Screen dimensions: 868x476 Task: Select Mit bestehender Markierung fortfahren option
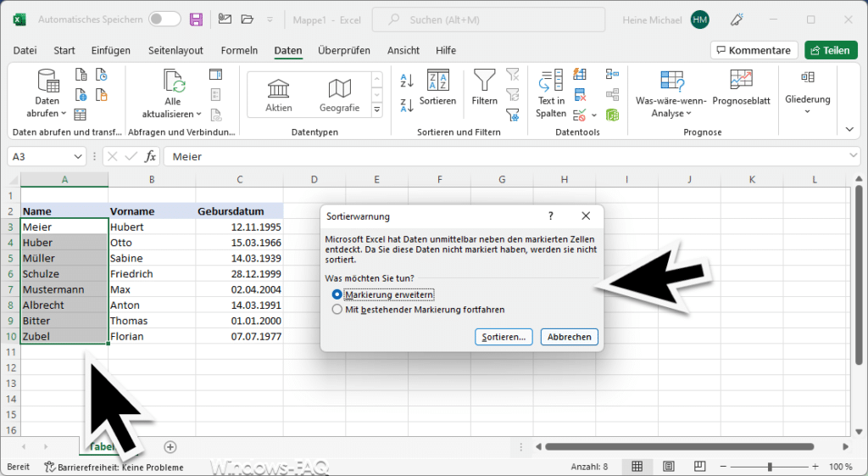click(x=337, y=310)
